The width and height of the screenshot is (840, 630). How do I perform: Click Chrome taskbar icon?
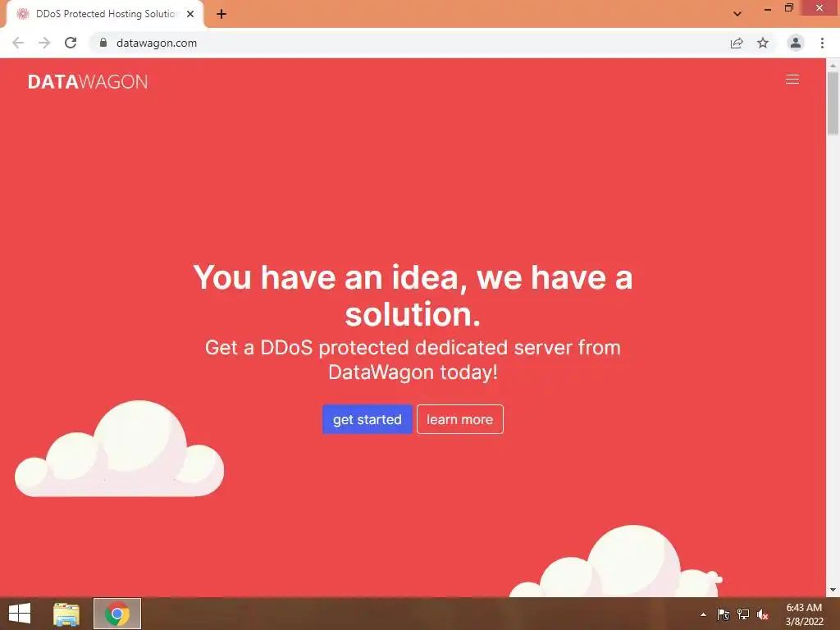pos(117,614)
